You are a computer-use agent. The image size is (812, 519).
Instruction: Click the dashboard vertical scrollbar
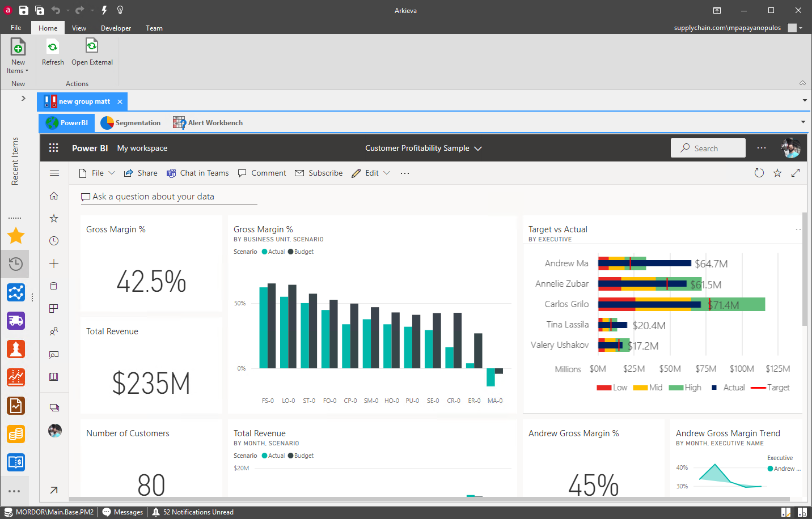coord(804,269)
